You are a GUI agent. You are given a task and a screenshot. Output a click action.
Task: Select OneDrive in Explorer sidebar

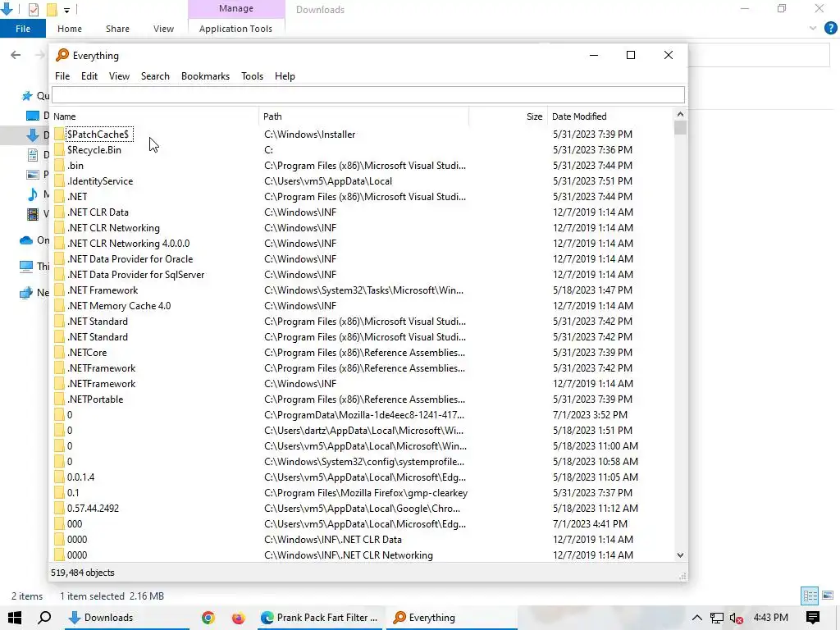[x=34, y=240]
